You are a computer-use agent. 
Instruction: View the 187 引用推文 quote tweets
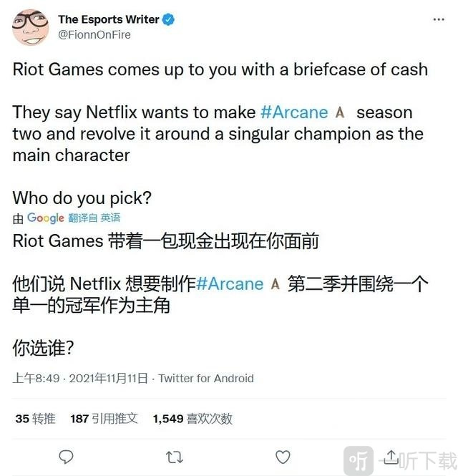click(x=104, y=419)
